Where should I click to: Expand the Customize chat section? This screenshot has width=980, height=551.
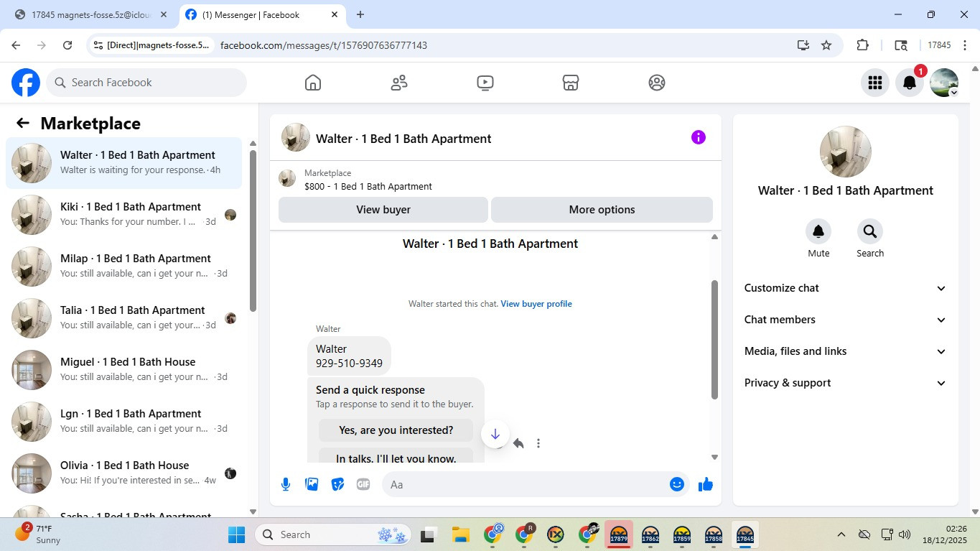pos(846,288)
